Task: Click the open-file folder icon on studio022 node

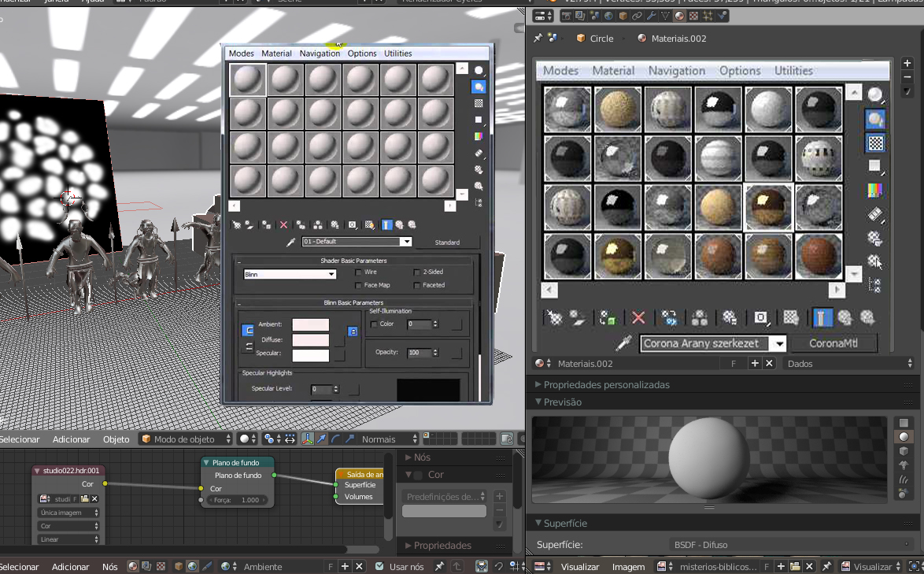Action: click(x=85, y=498)
